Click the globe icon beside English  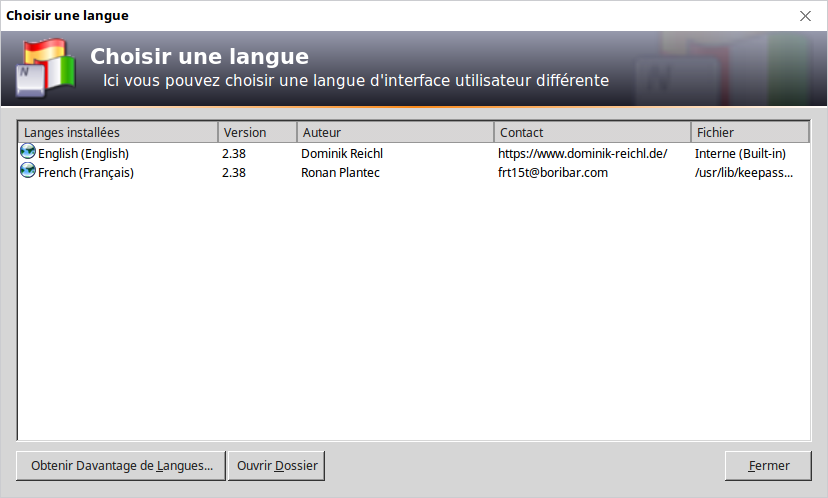27,153
